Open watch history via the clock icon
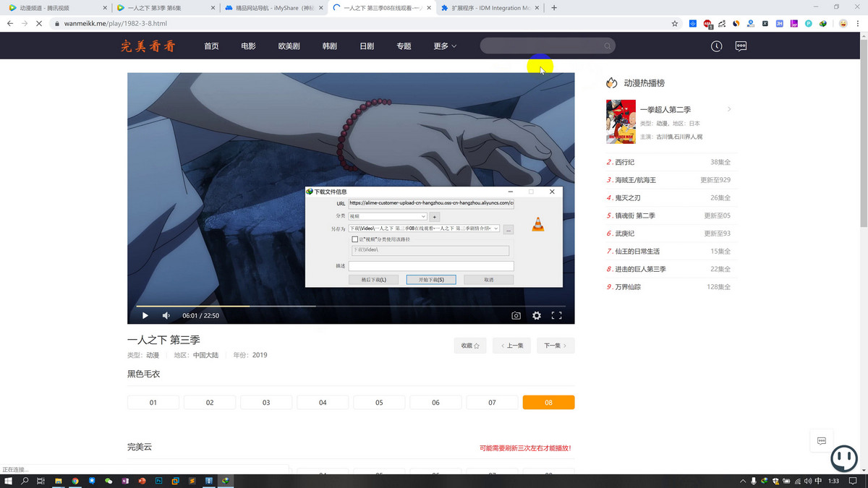 tap(716, 46)
